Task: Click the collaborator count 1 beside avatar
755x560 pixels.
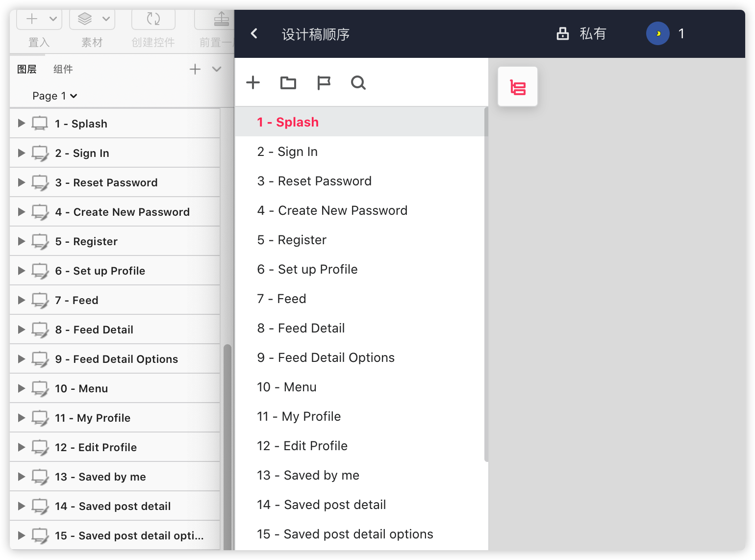Action: coord(681,33)
